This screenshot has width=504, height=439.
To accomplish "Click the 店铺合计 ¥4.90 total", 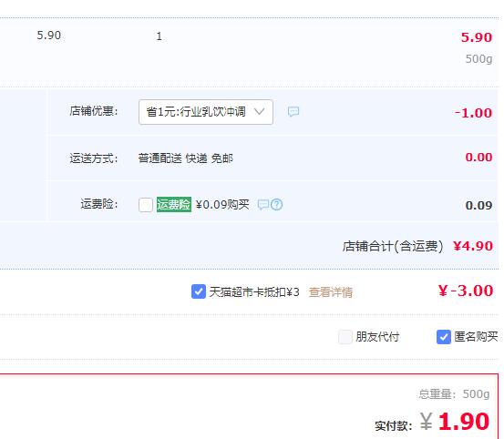I will (x=473, y=246).
